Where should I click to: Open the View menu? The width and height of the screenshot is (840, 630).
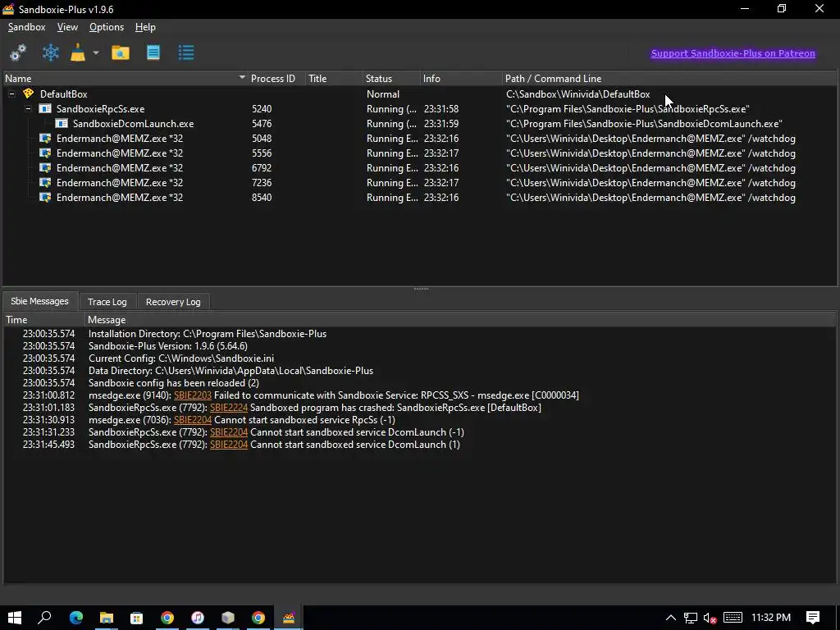click(67, 27)
